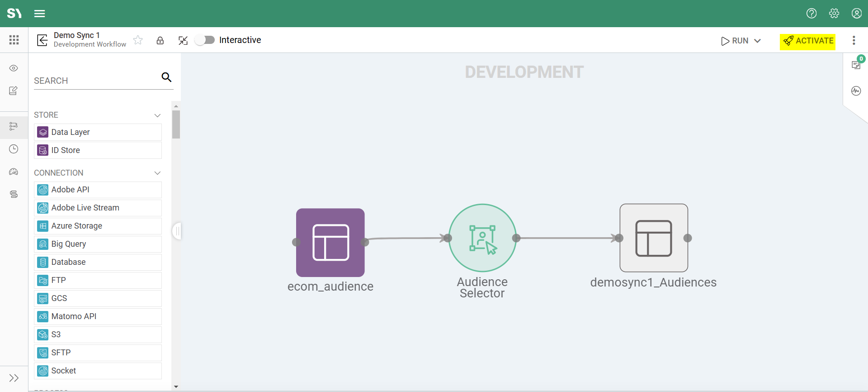Open the RUN dropdown arrow
Viewport: 868px width, 392px height.
[758, 41]
